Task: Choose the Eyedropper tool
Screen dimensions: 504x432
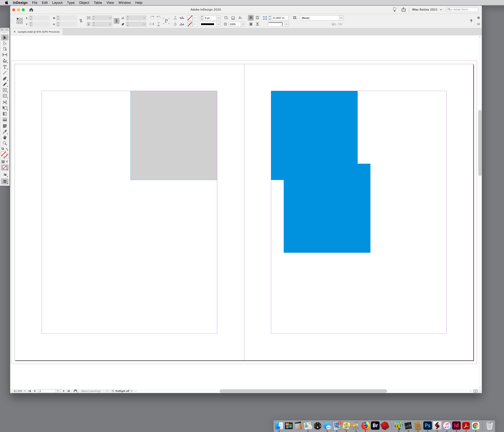Action: coord(5,132)
